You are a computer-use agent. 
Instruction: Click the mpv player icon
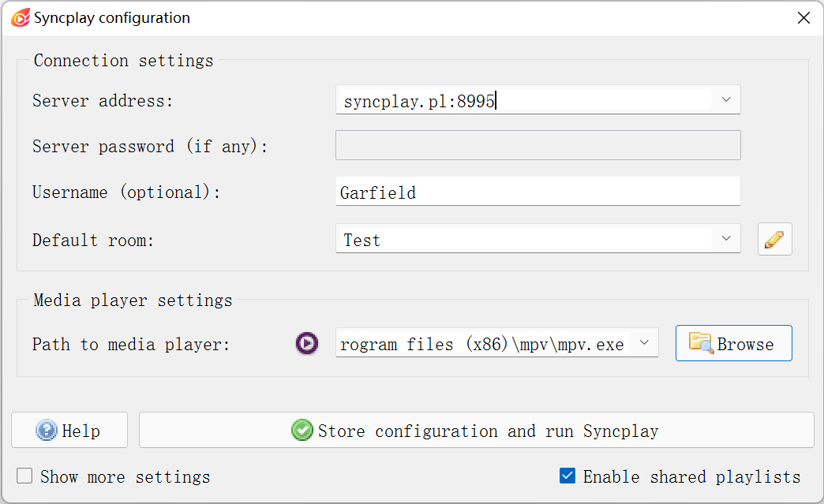(307, 343)
